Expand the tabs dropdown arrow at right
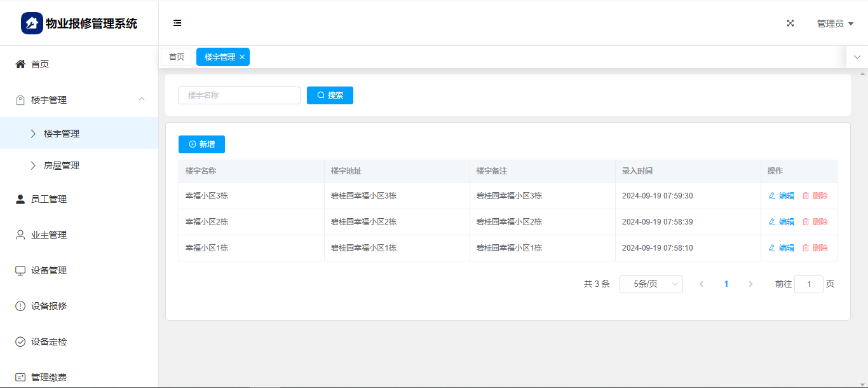 [x=857, y=57]
